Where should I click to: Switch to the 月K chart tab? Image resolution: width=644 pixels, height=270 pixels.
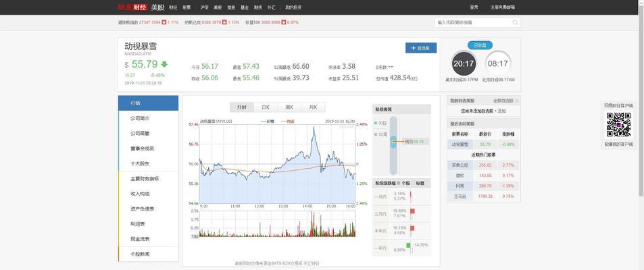point(313,107)
